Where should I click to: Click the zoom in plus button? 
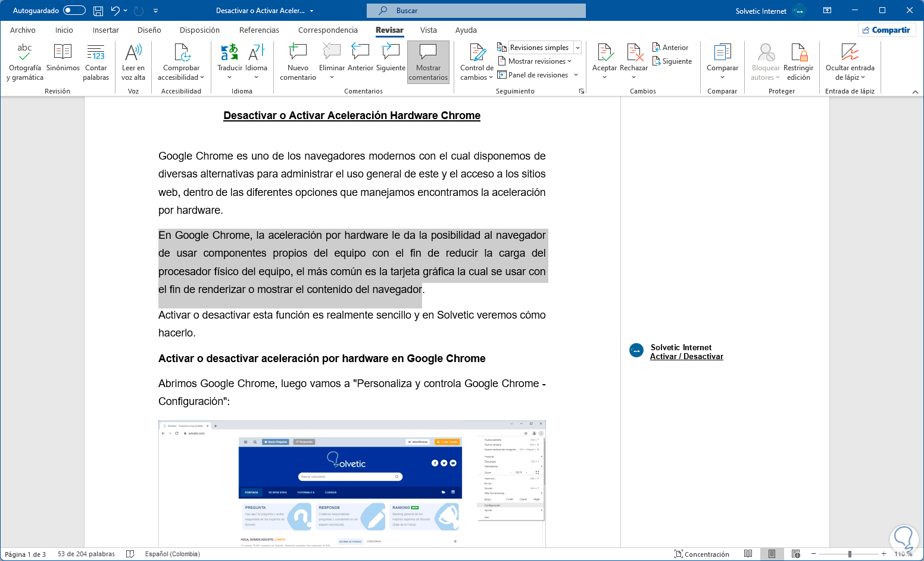(x=884, y=554)
